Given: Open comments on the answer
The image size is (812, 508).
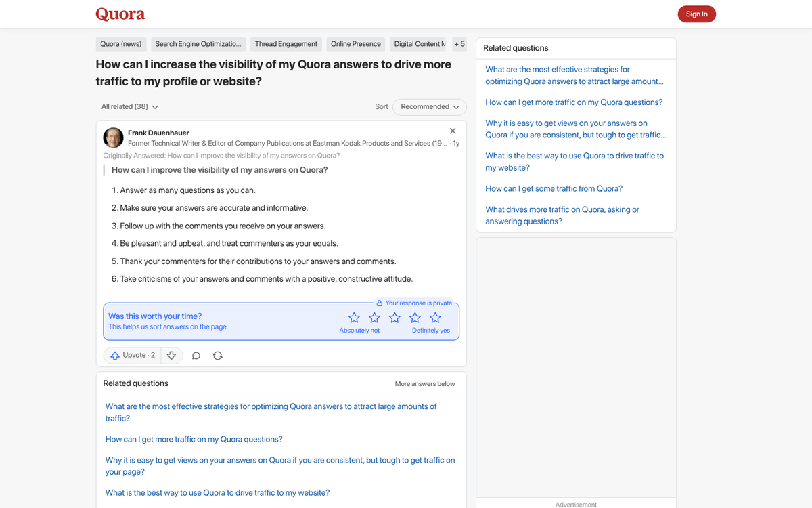Looking at the screenshot, I should click(x=196, y=355).
